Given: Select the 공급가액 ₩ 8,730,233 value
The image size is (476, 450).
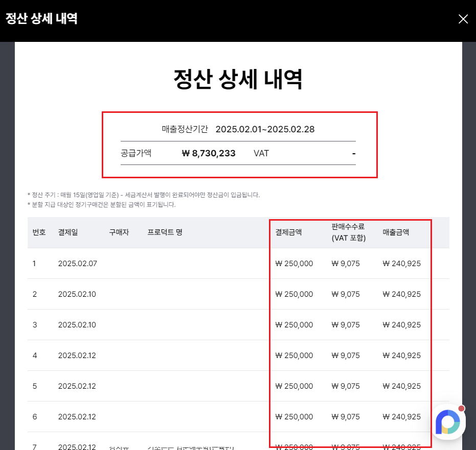Looking at the screenshot, I should pos(209,153).
